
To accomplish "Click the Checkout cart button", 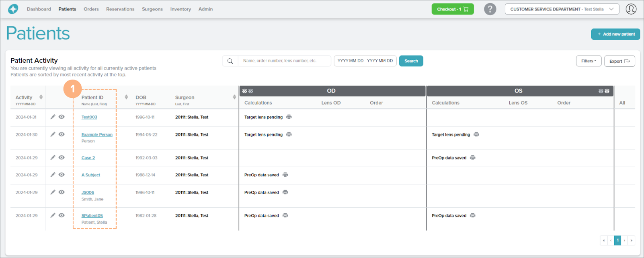I will (452, 9).
